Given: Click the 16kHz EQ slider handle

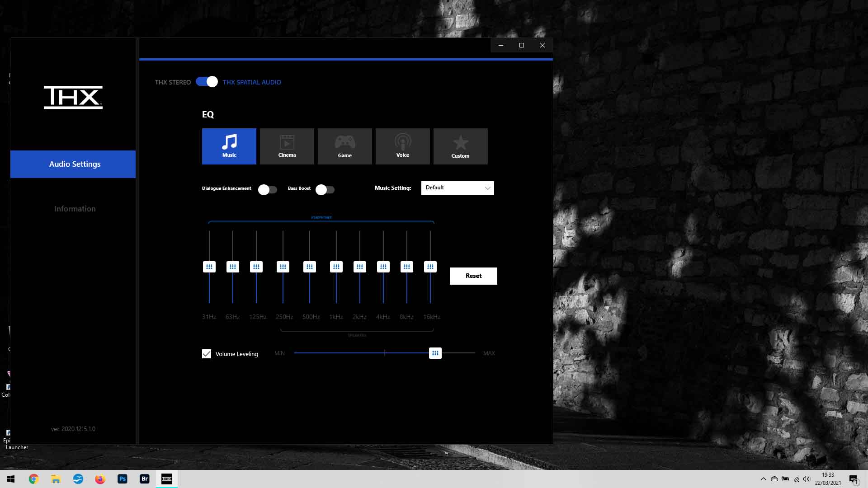Looking at the screenshot, I should (430, 267).
